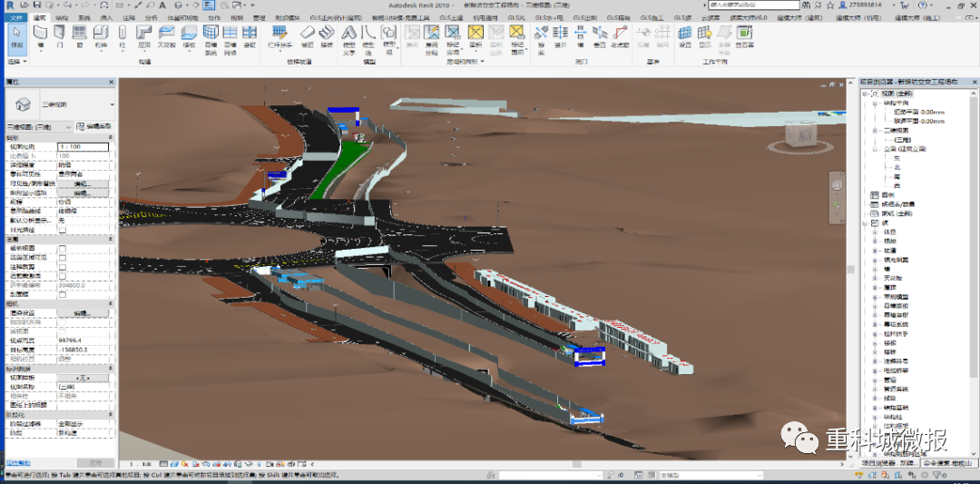Image resolution: width=980 pixels, height=484 pixels.
Task: Select the Railing (栏杆扶手) tool
Action: click(x=279, y=37)
